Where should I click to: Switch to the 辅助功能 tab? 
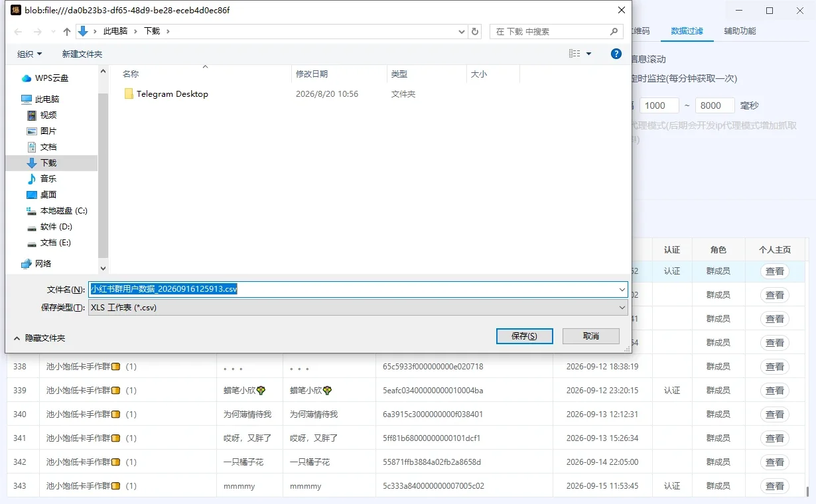pyautogui.click(x=740, y=31)
